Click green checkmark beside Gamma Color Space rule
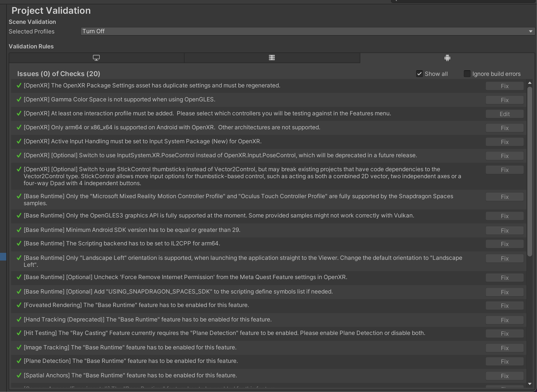The height and width of the screenshot is (392, 537). (19, 99)
